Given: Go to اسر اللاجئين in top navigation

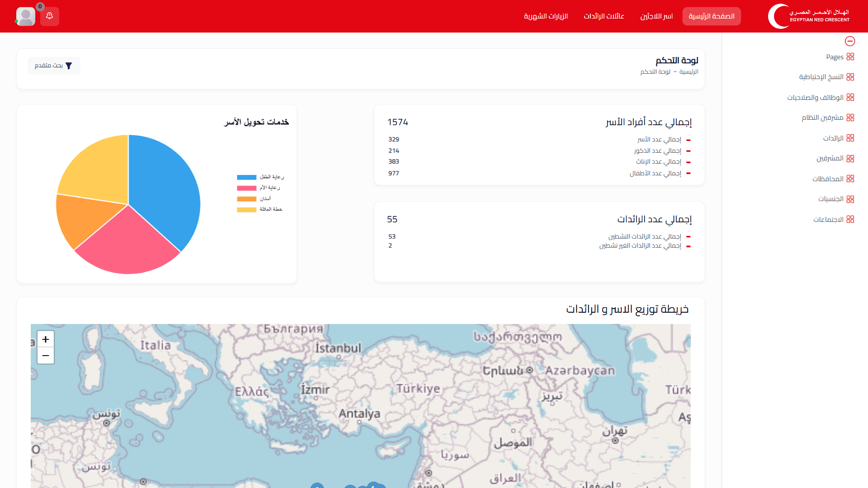Looking at the screenshot, I should click(x=656, y=16).
